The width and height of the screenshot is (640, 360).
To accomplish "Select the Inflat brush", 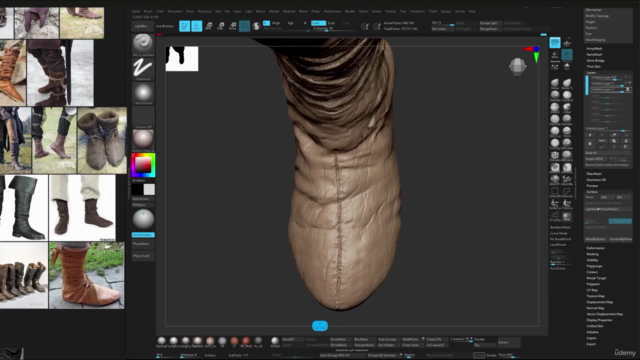I will coord(567,107).
